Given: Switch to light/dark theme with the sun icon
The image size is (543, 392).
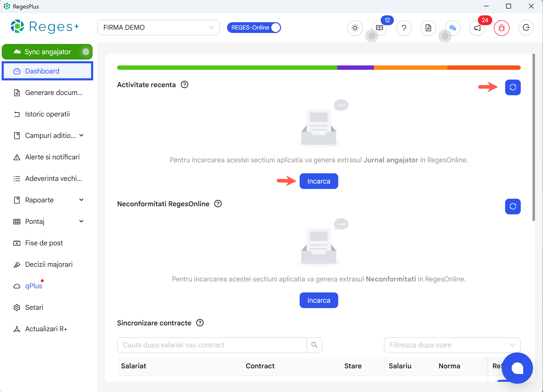Looking at the screenshot, I should coord(355,28).
